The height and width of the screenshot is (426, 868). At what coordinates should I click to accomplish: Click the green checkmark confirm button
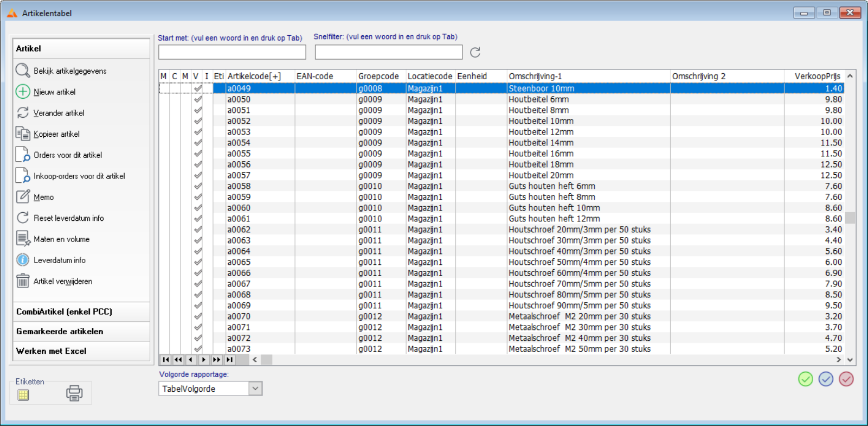(806, 379)
